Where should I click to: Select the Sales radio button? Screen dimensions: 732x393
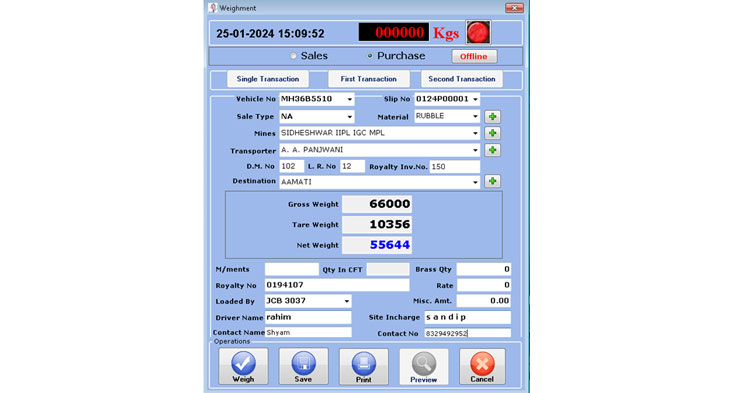point(293,56)
